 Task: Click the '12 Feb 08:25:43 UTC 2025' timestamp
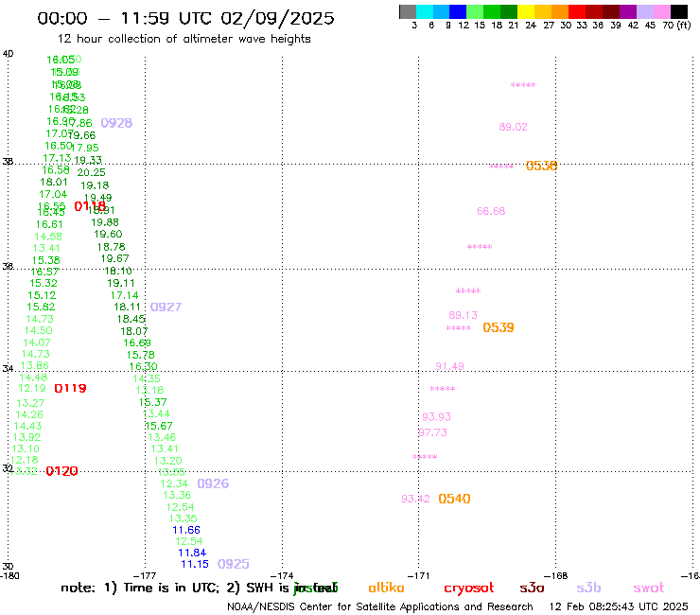[619, 606]
